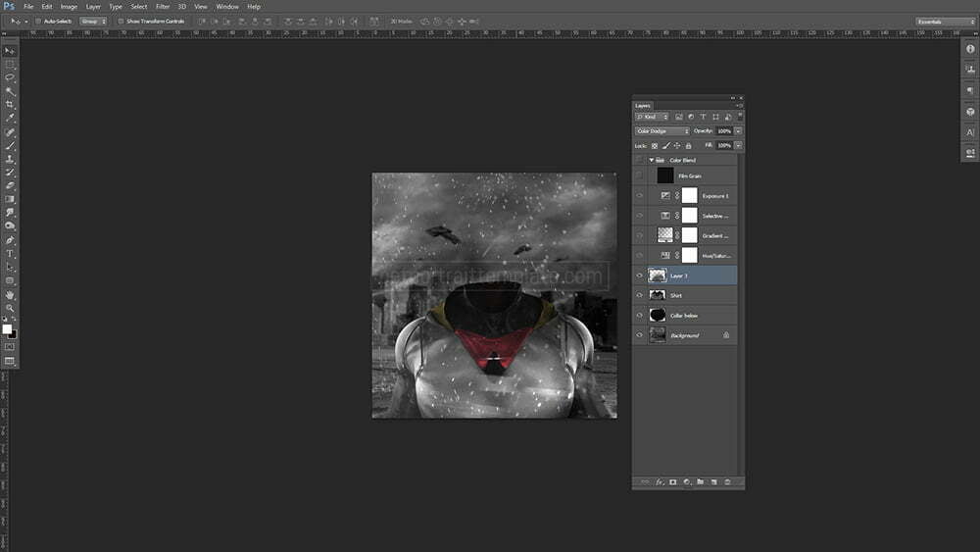Click the foreground color swatch

coord(8,329)
